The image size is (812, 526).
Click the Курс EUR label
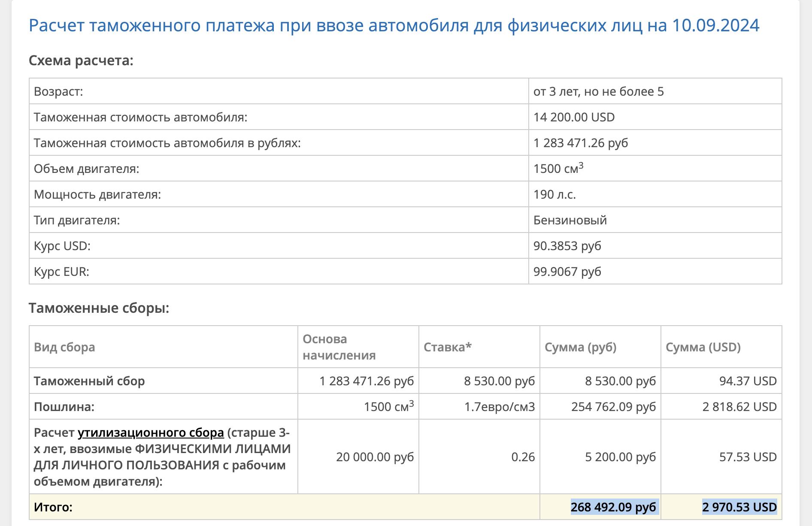coord(61,272)
